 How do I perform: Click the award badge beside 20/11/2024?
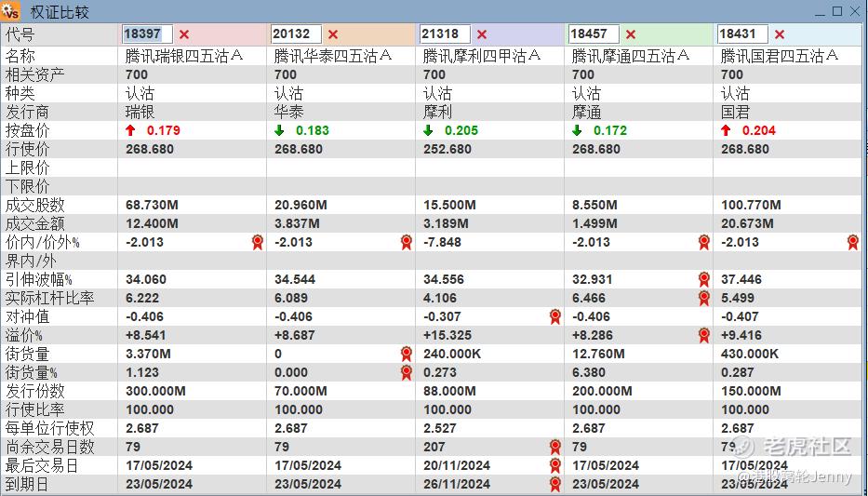click(555, 465)
